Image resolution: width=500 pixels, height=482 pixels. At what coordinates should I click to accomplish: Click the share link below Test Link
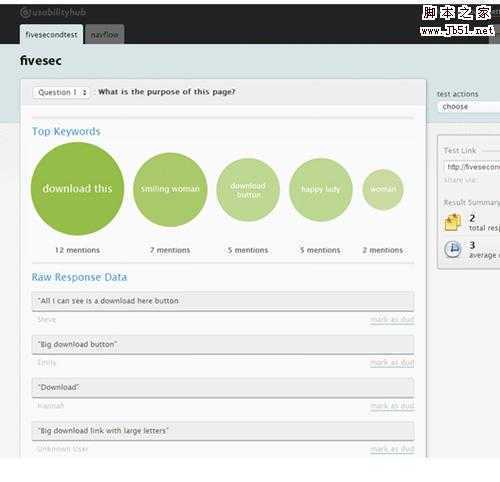pyautogui.click(x=461, y=180)
